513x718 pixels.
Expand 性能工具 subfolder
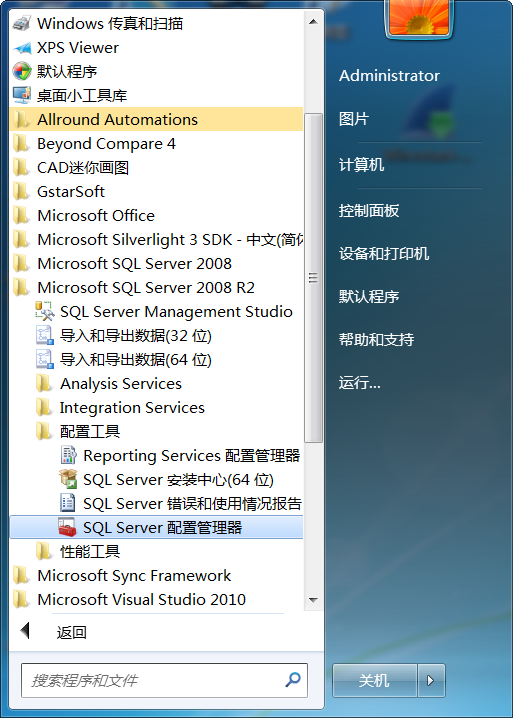(156, 551)
